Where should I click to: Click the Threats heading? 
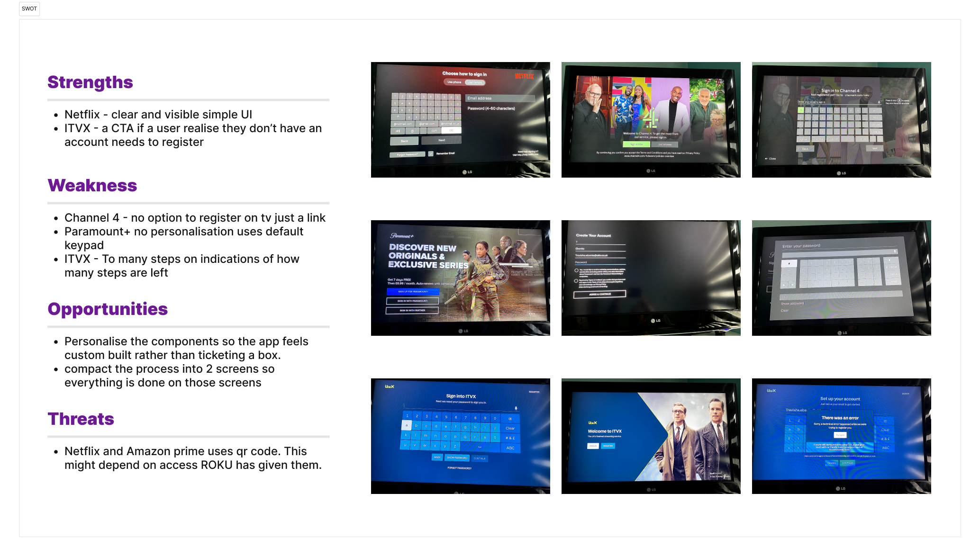tap(81, 419)
